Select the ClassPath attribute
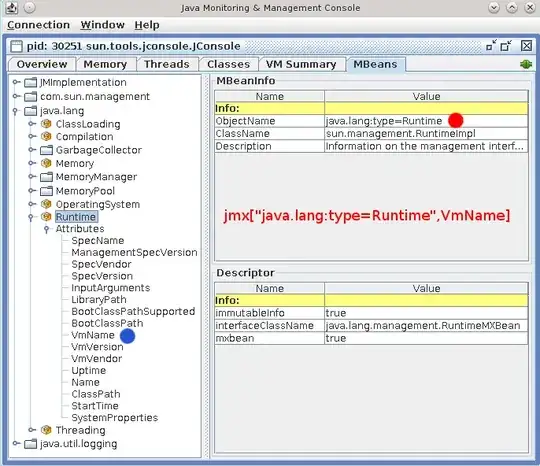 [96, 394]
